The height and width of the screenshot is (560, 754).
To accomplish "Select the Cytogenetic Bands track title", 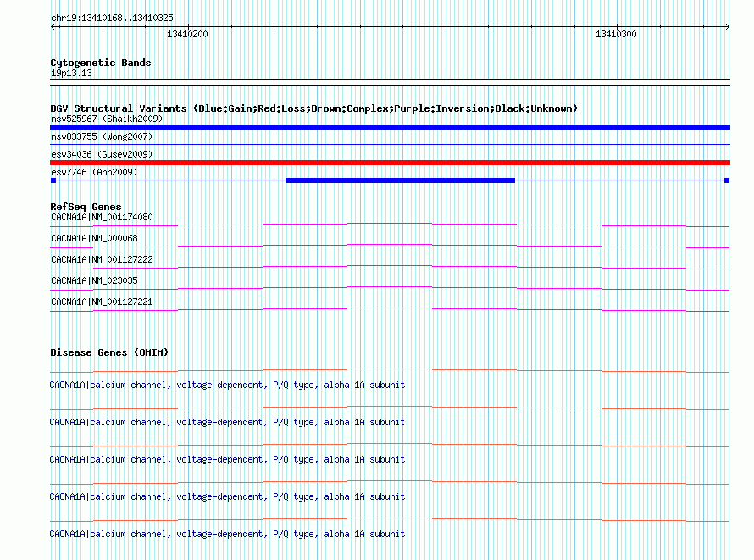I will (x=101, y=63).
